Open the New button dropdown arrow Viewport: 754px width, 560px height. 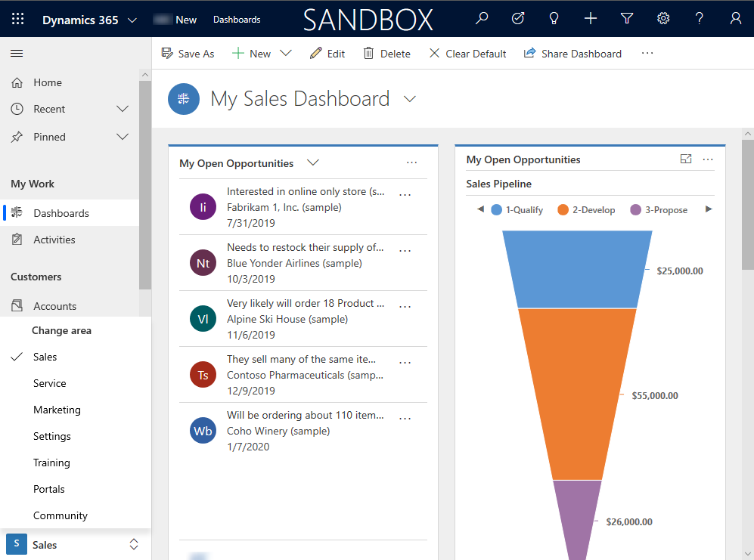285,54
